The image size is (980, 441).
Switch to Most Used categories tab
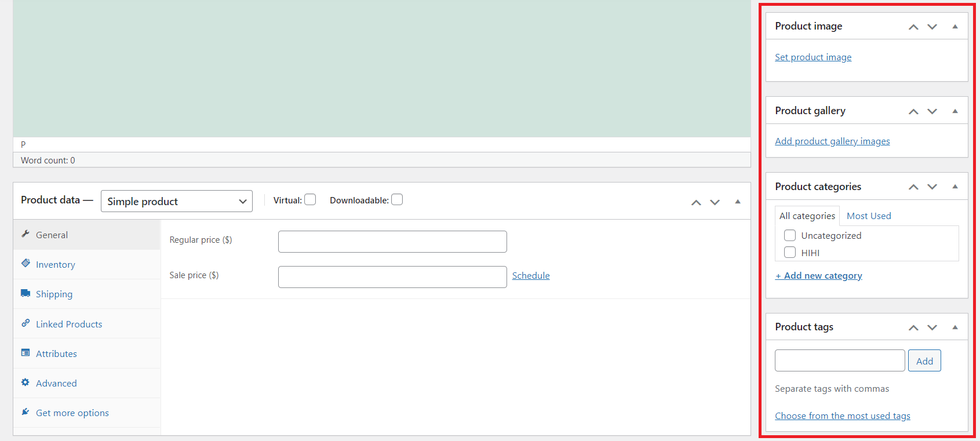pos(869,216)
